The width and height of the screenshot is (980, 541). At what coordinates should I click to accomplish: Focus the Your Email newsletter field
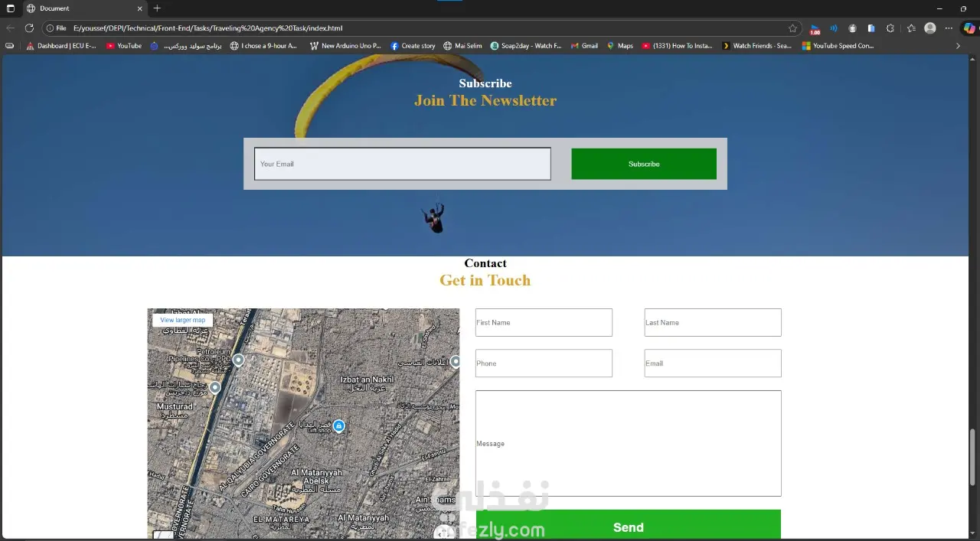[403, 164]
